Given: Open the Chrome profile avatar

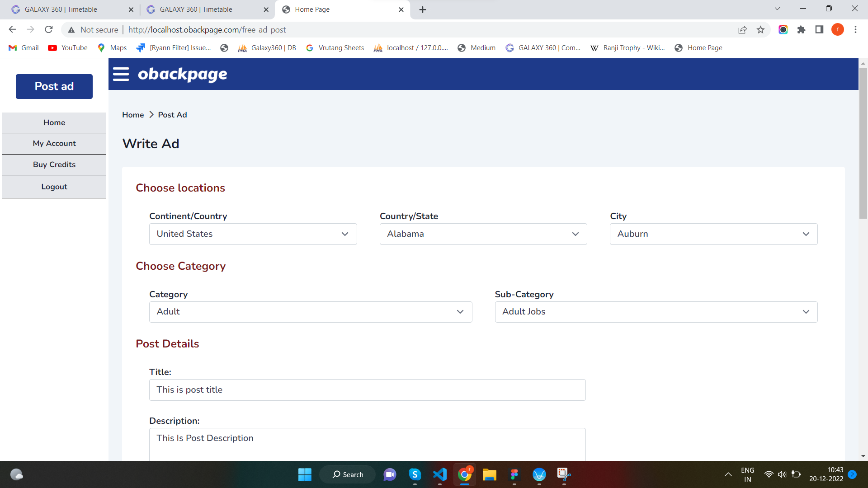Looking at the screenshot, I should tap(838, 30).
